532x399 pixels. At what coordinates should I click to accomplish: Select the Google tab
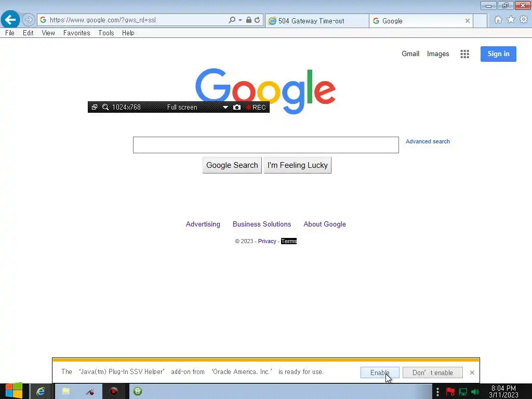[417, 21]
